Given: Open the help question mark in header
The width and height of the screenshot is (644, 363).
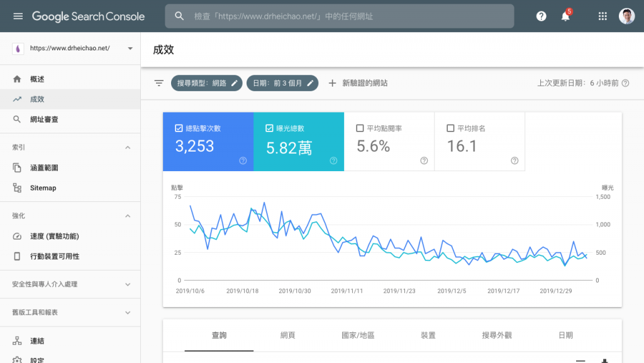Looking at the screenshot, I should (x=541, y=16).
